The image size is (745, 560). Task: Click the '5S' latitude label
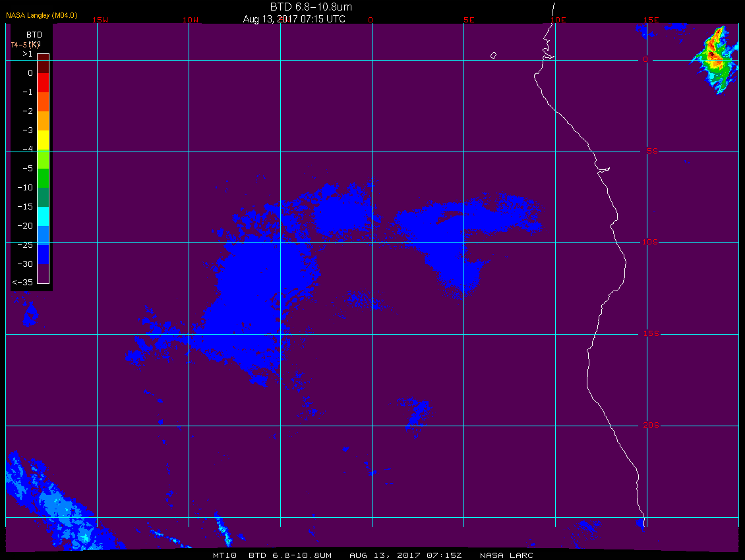(652, 151)
